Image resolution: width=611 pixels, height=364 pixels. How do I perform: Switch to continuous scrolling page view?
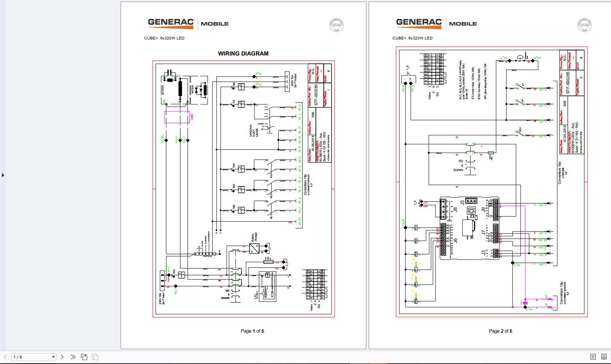[604, 357]
